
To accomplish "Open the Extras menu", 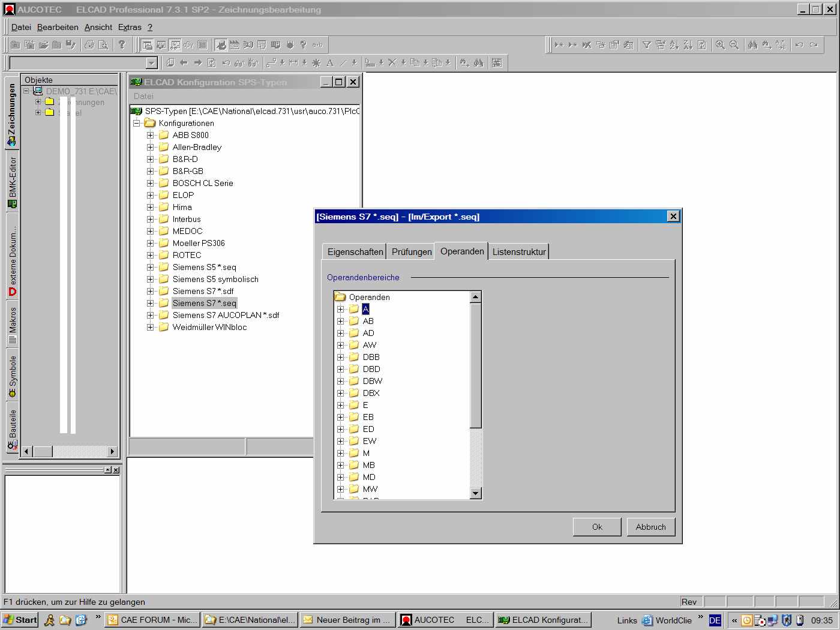I will [x=130, y=27].
